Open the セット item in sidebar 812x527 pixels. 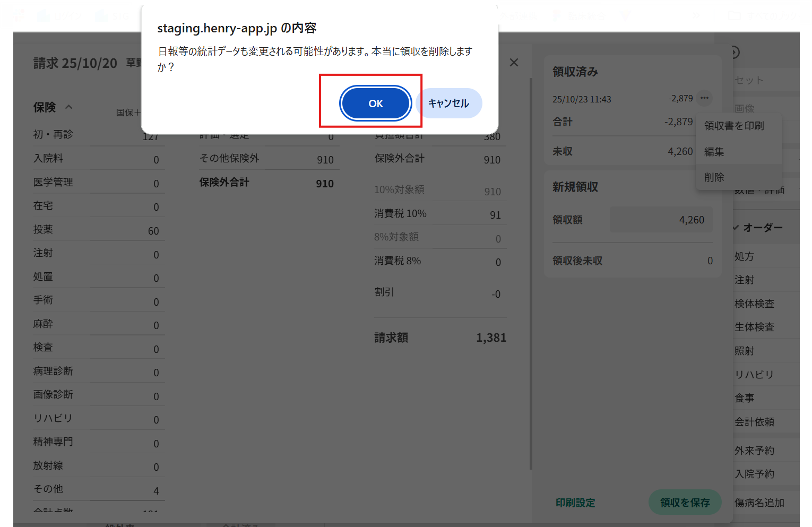749,80
